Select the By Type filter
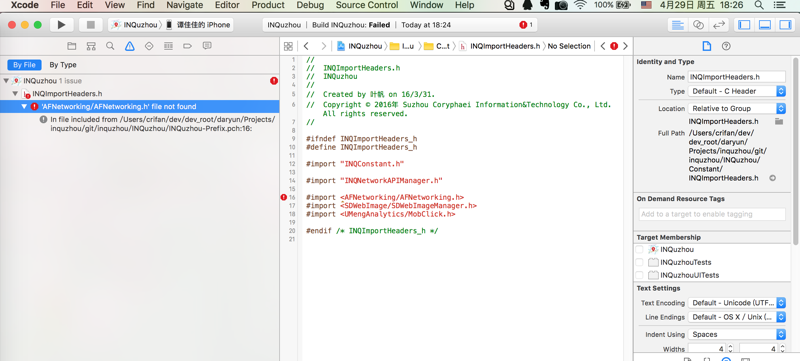Screen dimensions: 800x361 coord(63,65)
